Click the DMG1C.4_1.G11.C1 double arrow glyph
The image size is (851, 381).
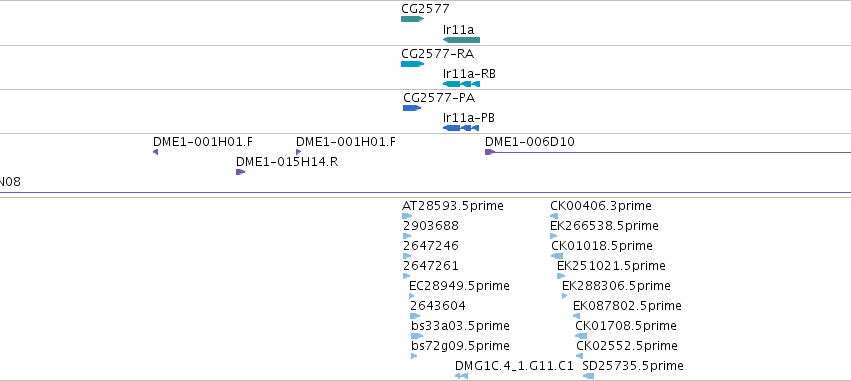tap(461, 376)
